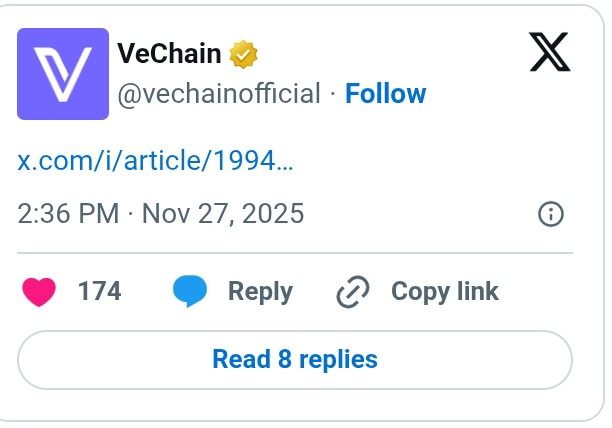Click the 2:36 PM time text
The image size is (612, 428).
[x=68, y=214]
